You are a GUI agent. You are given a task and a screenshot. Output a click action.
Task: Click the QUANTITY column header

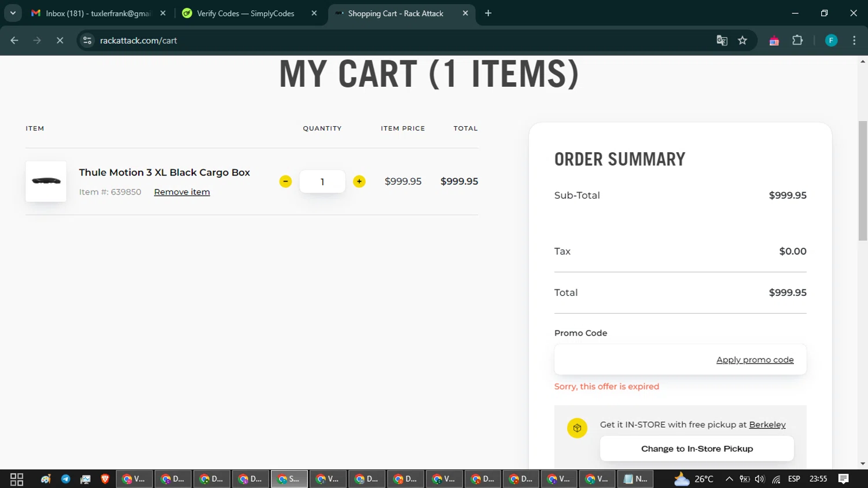pyautogui.click(x=322, y=129)
